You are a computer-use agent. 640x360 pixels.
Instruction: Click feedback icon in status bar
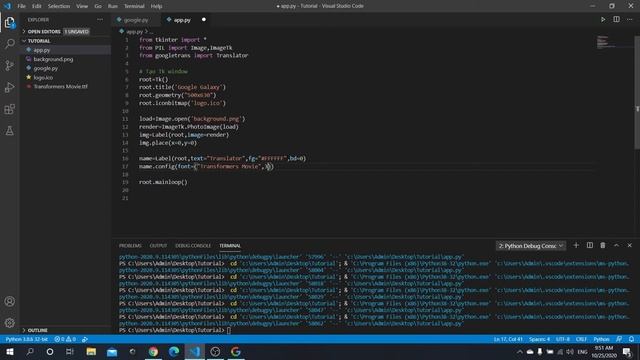pyautogui.click(x=619, y=339)
